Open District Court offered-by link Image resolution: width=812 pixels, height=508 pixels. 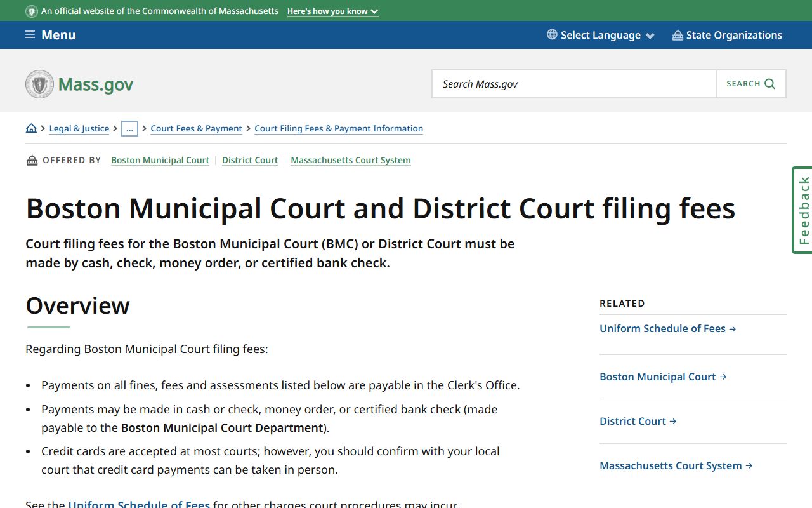(x=250, y=160)
